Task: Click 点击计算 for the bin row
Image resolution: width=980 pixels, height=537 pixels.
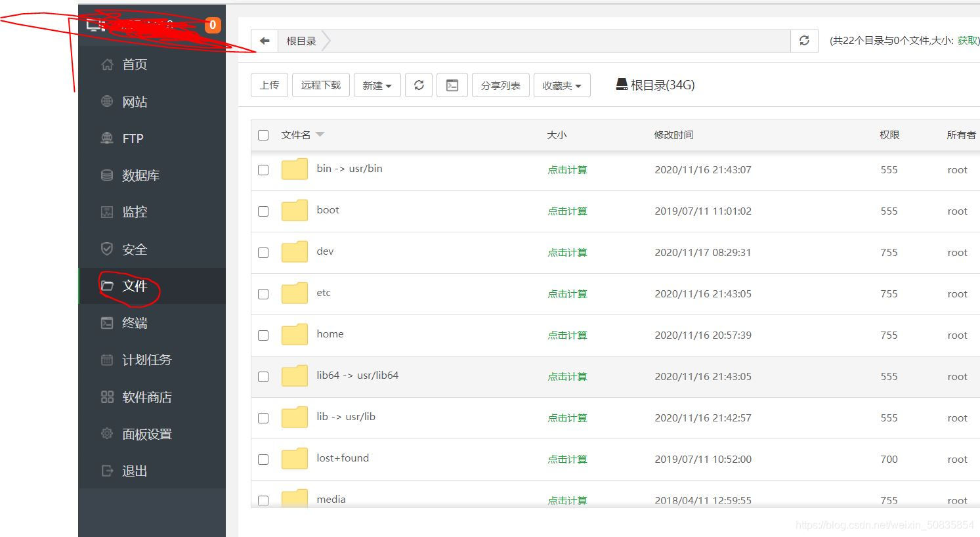Action: point(567,170)
